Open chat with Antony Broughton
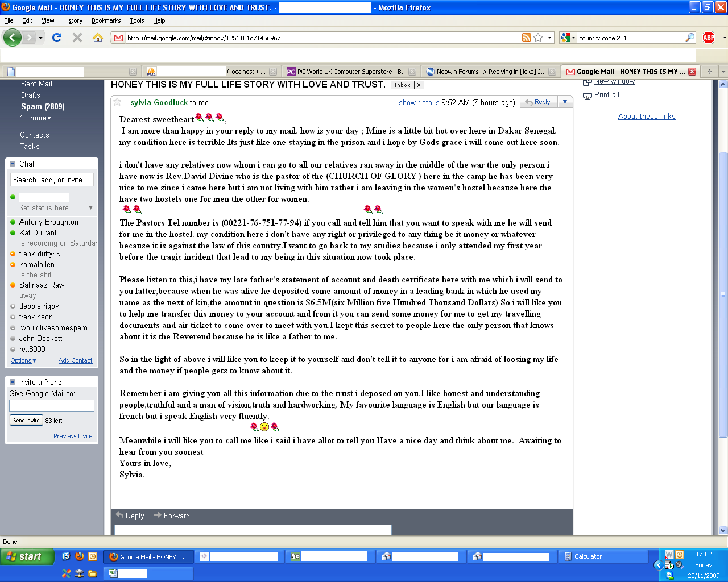 pyautogui.click(x=49, y=222)
